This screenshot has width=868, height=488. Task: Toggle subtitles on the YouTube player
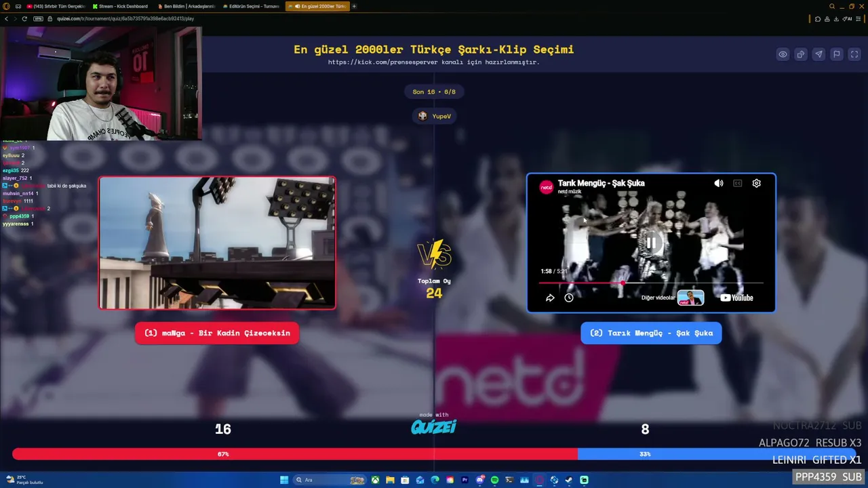coord(738,183)
